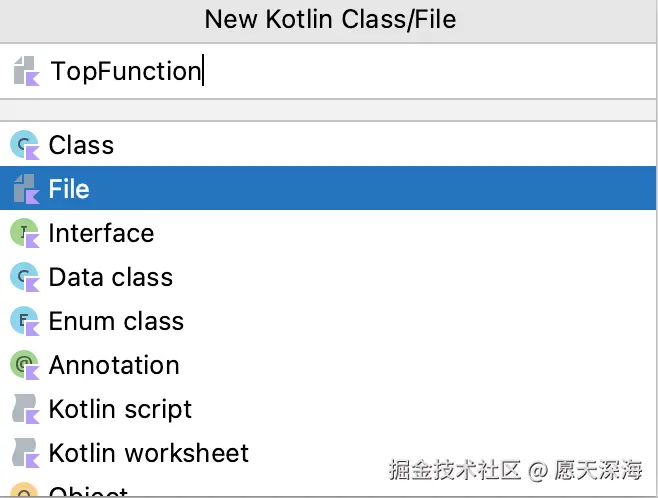Click the Kotlin worksheet icon
Image resolution: width=658 pixels, height=498 pixels.
tap(24, 454)
